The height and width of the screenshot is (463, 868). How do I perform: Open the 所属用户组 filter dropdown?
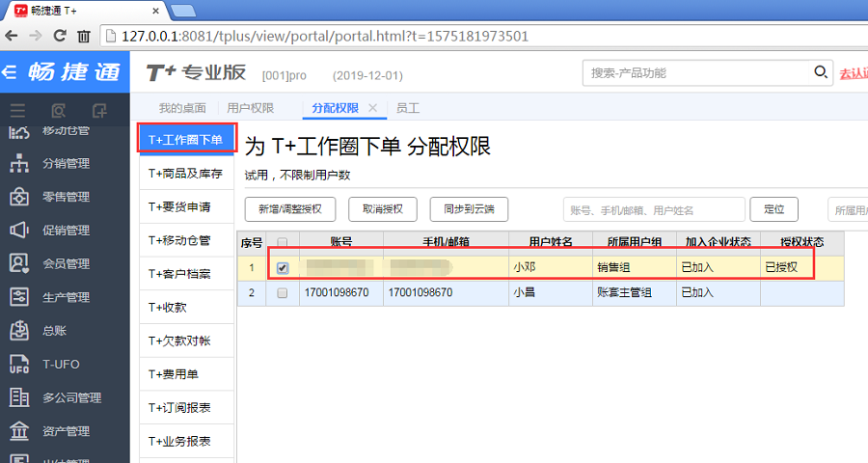(x=848, y=210)
